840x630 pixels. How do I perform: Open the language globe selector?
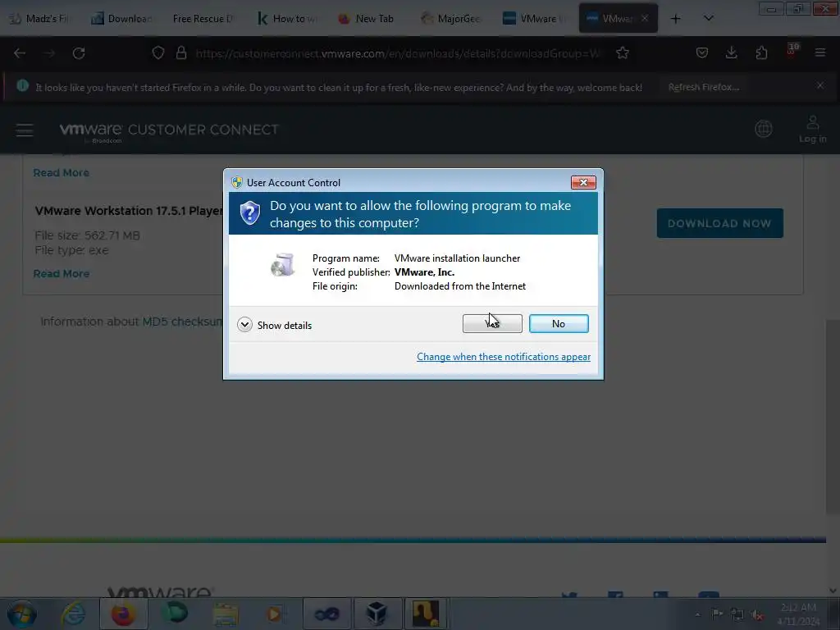(x=764, y=129)
